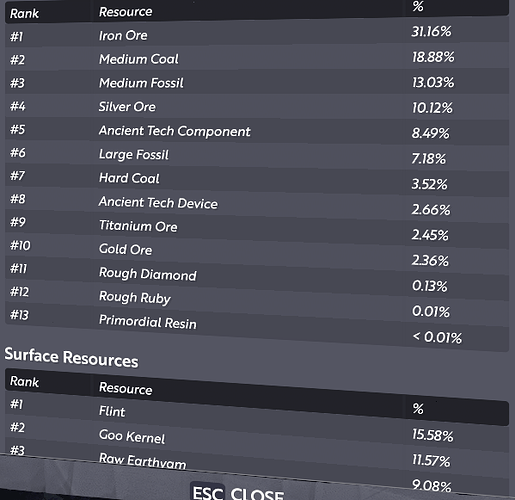This screenshot has height=500, width=515.
Task: Select the Gold Ore row
Action: click(257, 252)
